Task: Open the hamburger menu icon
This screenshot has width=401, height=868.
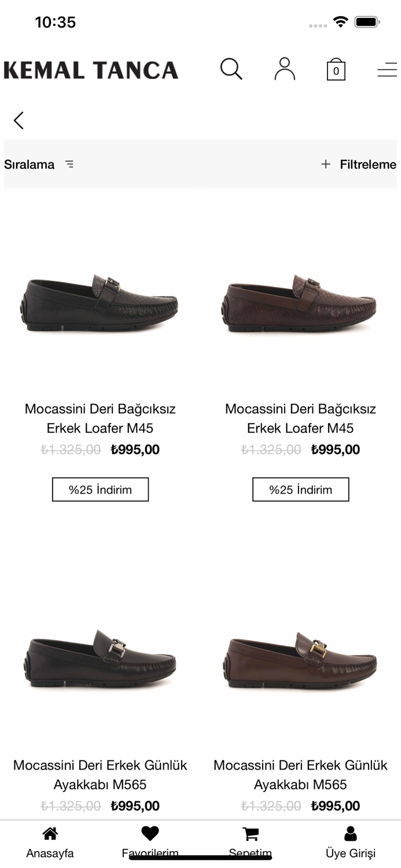Action: (387, 70)
